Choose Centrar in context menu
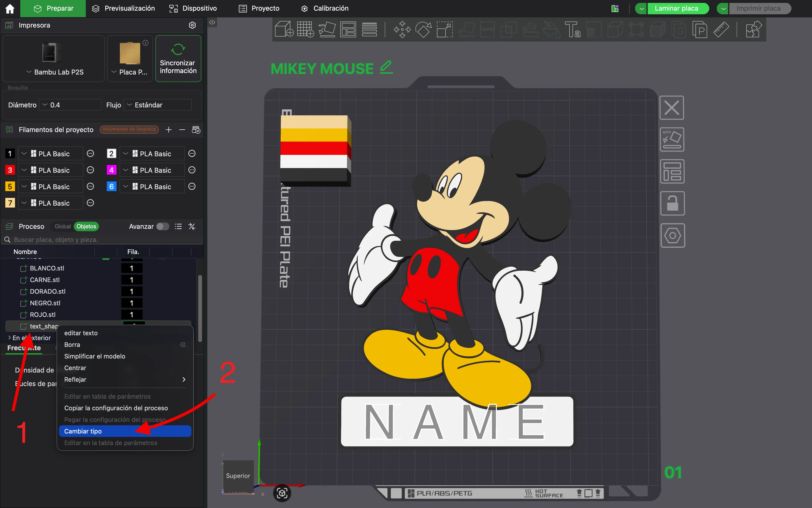 click(125, 368)
